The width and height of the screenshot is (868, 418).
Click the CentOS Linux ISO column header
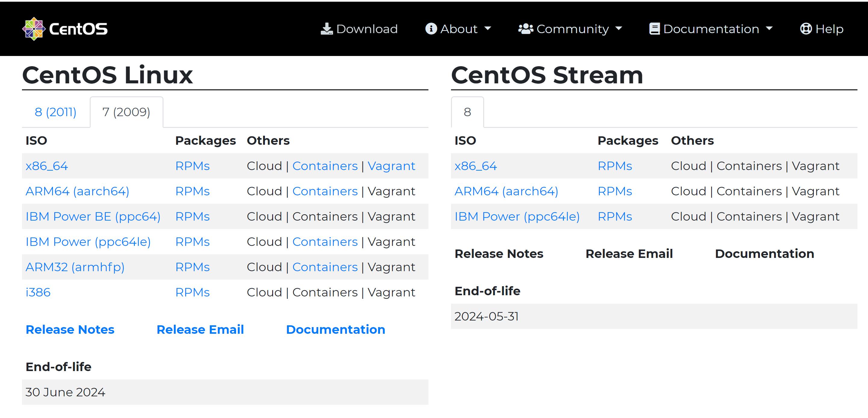[36, 141]
